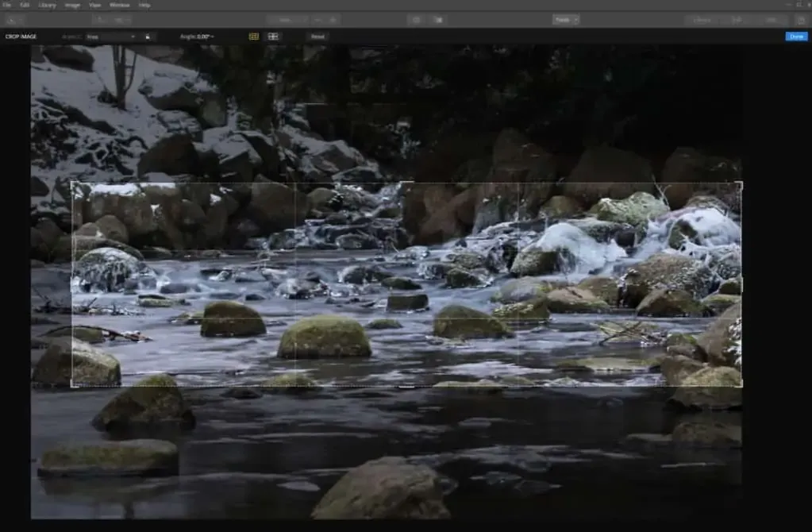Click the top-right crop corner handle
Screen dimensions: 812x532
[x=741, y=183]
